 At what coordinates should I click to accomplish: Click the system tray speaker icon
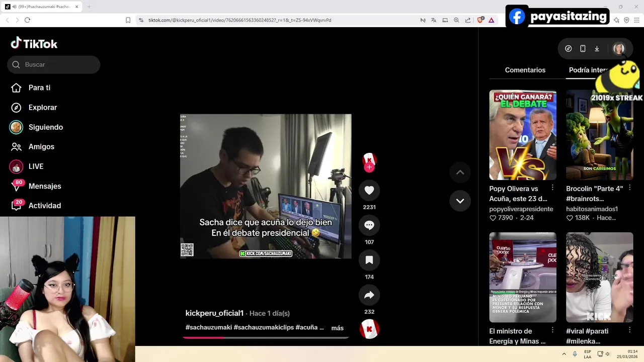(607, 354)
